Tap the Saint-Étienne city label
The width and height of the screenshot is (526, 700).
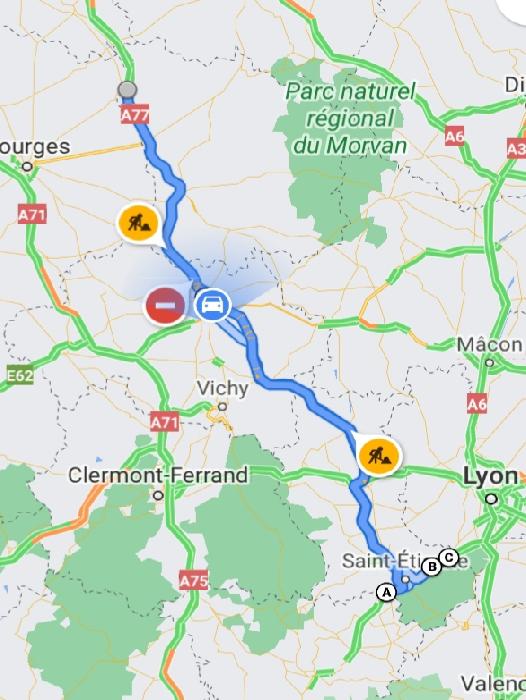coord(405,561)
